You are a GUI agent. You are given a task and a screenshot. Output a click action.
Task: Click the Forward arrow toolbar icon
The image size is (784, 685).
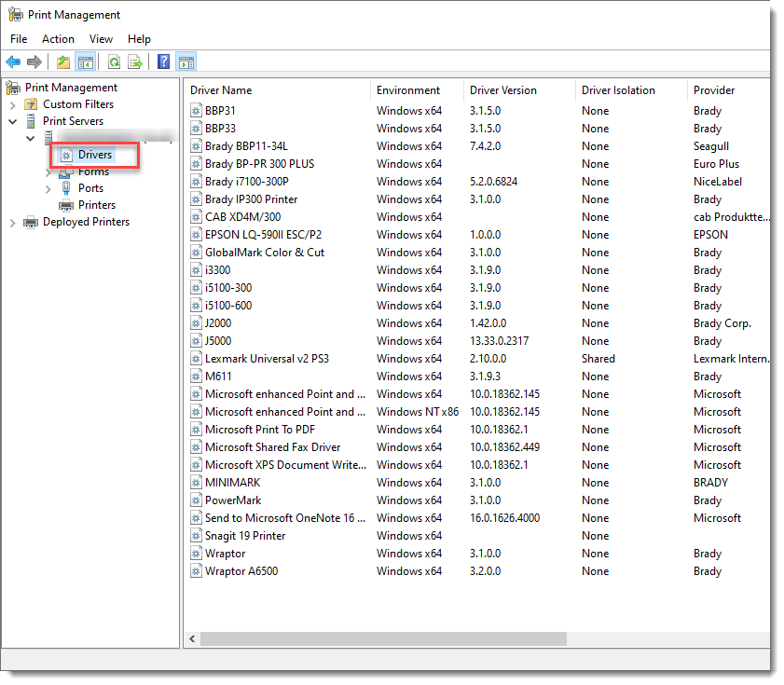[34, 62]
